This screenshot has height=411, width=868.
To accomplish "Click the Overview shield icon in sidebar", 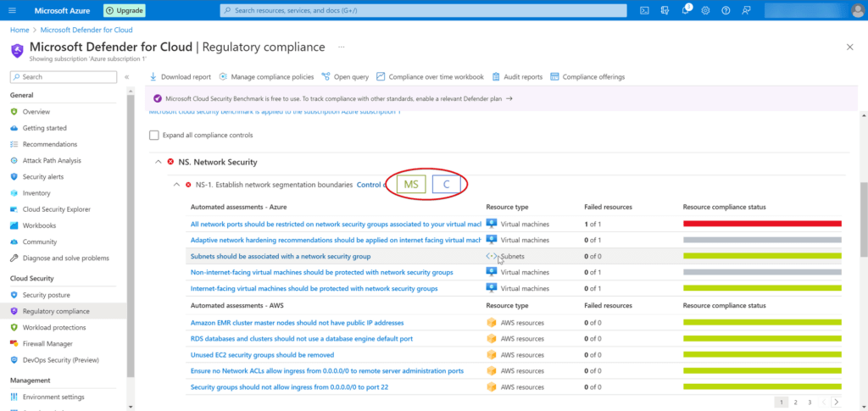I will (14, 112).
